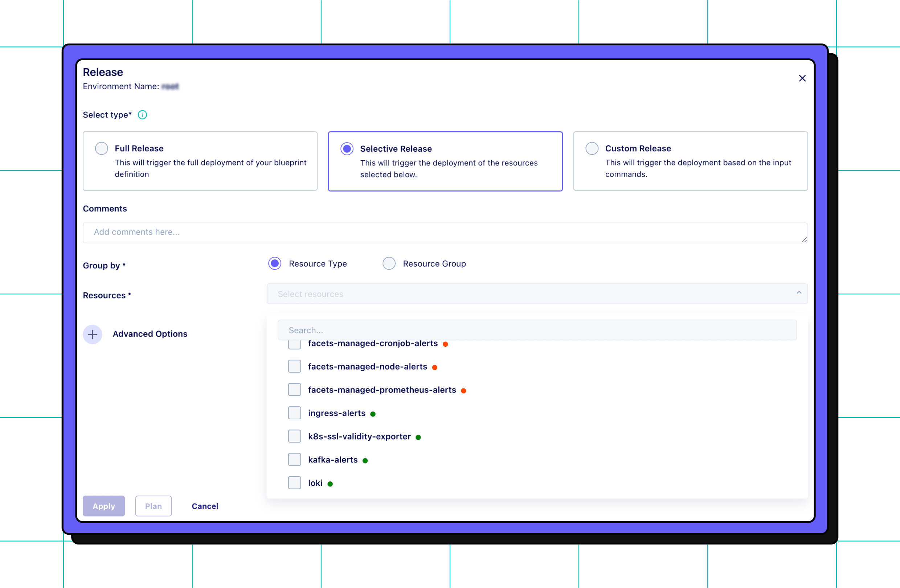Select k8s-ssl-validity-exporter checkbox

294,436
